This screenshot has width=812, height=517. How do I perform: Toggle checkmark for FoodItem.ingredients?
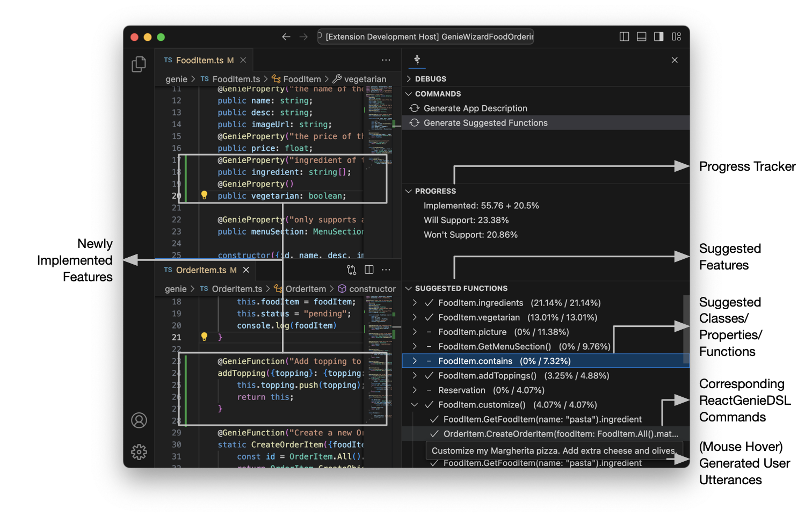(x=429, y=303)
